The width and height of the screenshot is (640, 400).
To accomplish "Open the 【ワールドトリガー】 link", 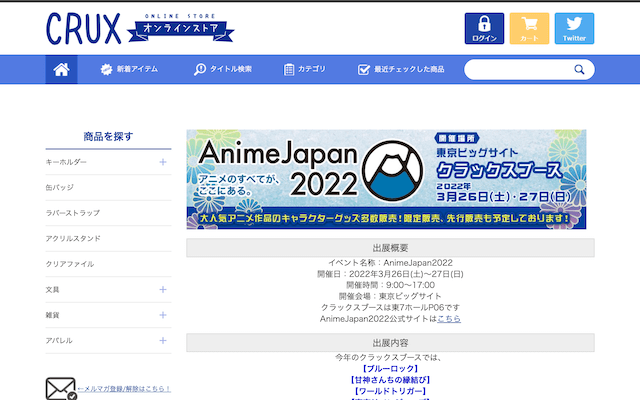I will pyautogui.click(x=390, y=391).
